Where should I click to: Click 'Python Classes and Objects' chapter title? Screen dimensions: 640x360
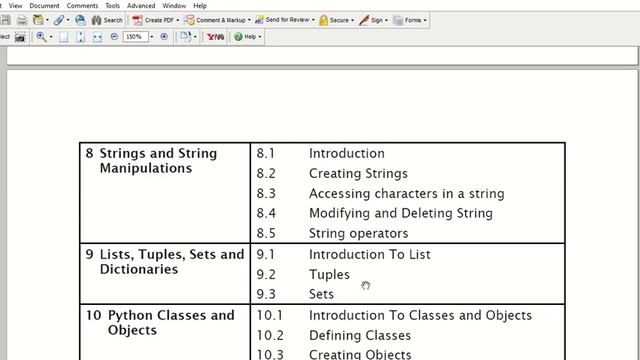coord(171,322)
